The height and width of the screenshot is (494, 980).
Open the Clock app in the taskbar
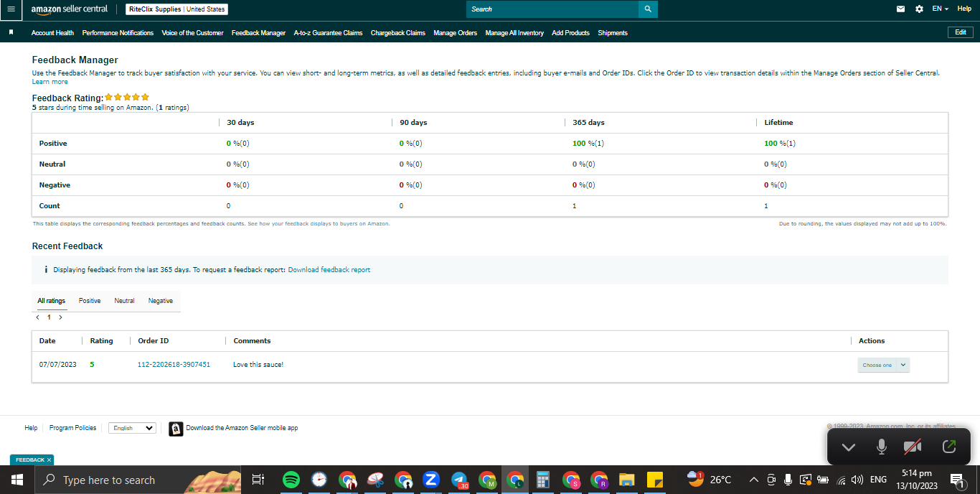click(319, 480)
